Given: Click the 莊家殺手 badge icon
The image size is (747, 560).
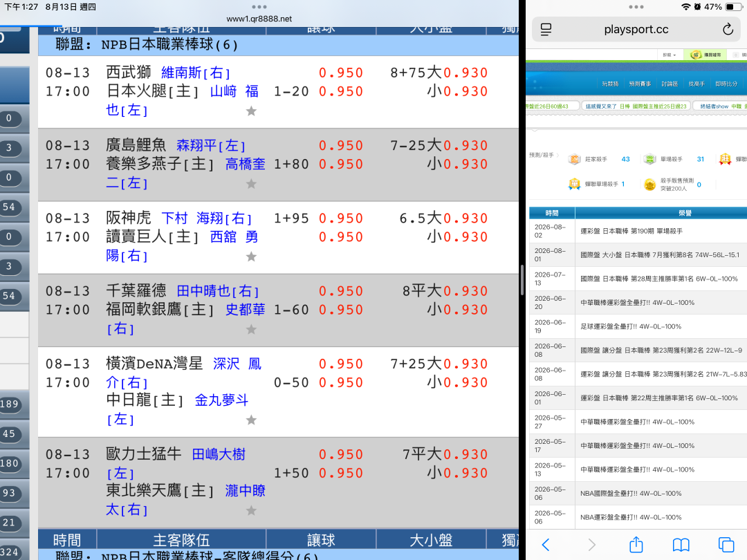Looking at the screenshot, I should click(x=574, y=159).
